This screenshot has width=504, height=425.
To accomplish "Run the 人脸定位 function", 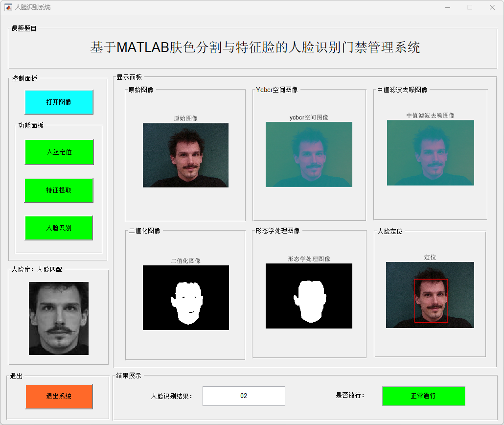I will click(59, 152).
